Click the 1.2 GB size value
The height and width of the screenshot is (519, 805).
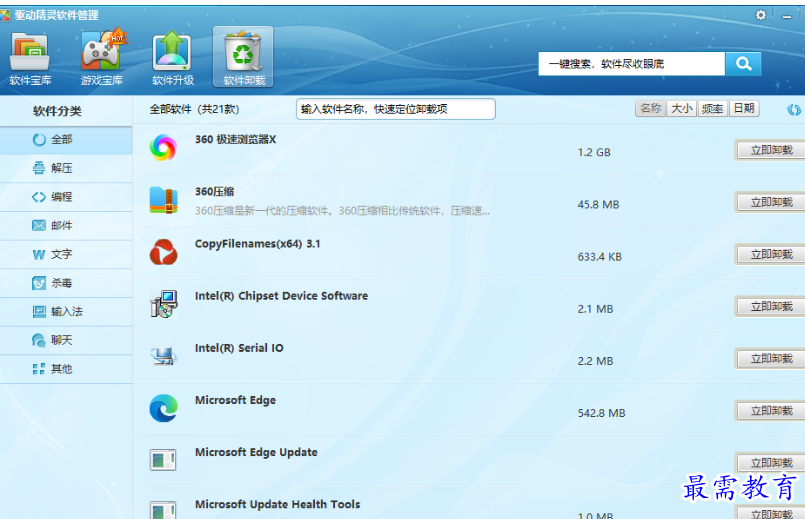point(594,152)
